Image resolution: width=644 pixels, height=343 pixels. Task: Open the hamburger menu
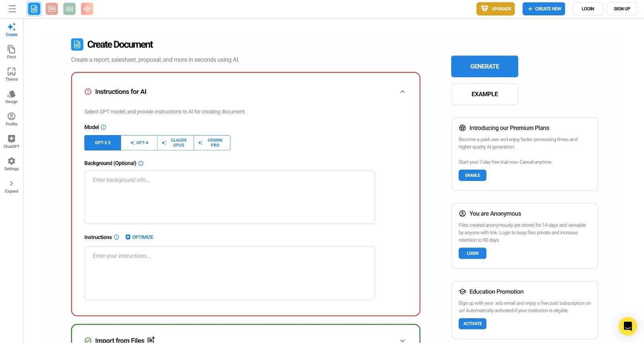[x=12, y=9]
